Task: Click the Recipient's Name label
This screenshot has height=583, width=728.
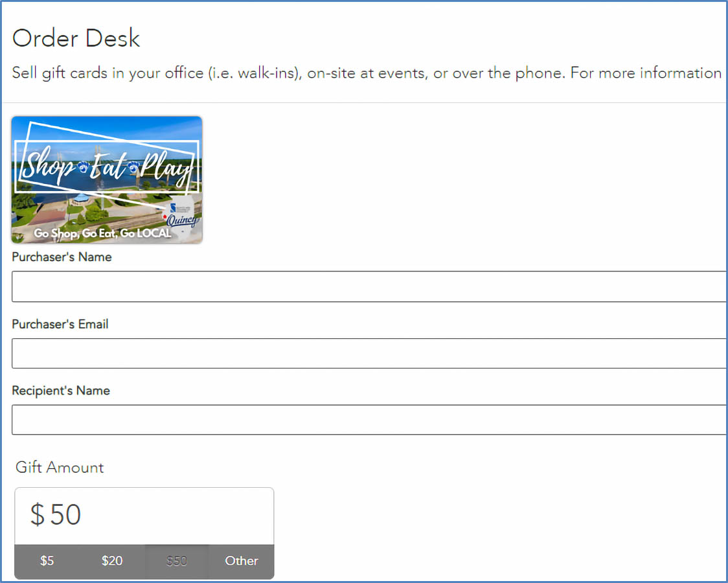Action: tap(61, 391)
